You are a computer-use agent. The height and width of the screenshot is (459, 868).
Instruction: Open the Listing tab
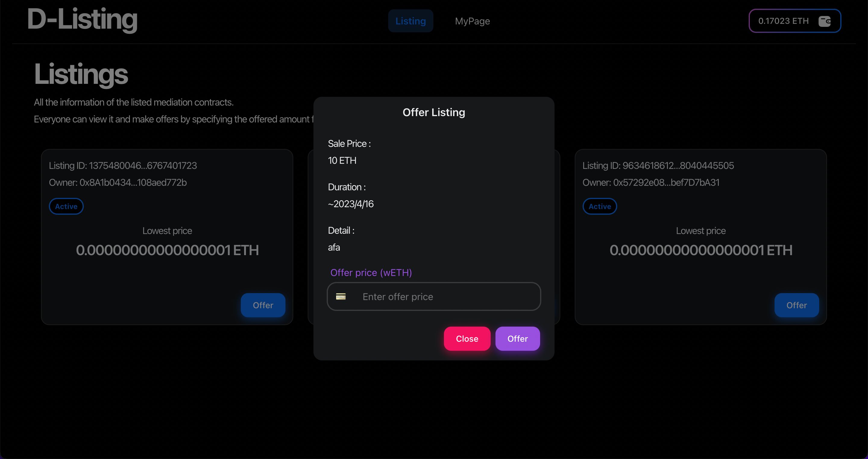410,21
